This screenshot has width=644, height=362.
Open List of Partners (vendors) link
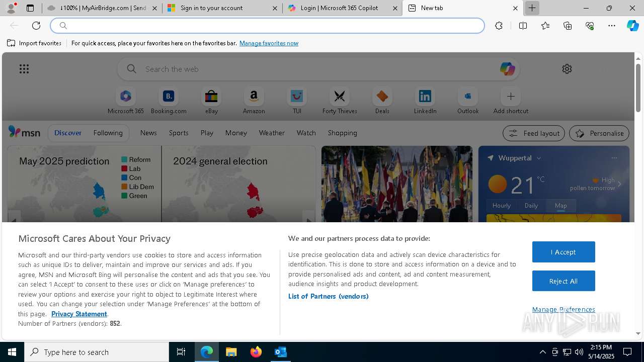pos(328,296)
